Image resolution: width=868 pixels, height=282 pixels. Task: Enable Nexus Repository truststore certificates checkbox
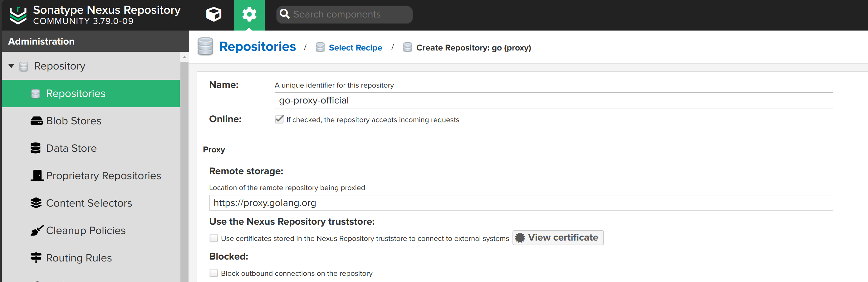213,238
